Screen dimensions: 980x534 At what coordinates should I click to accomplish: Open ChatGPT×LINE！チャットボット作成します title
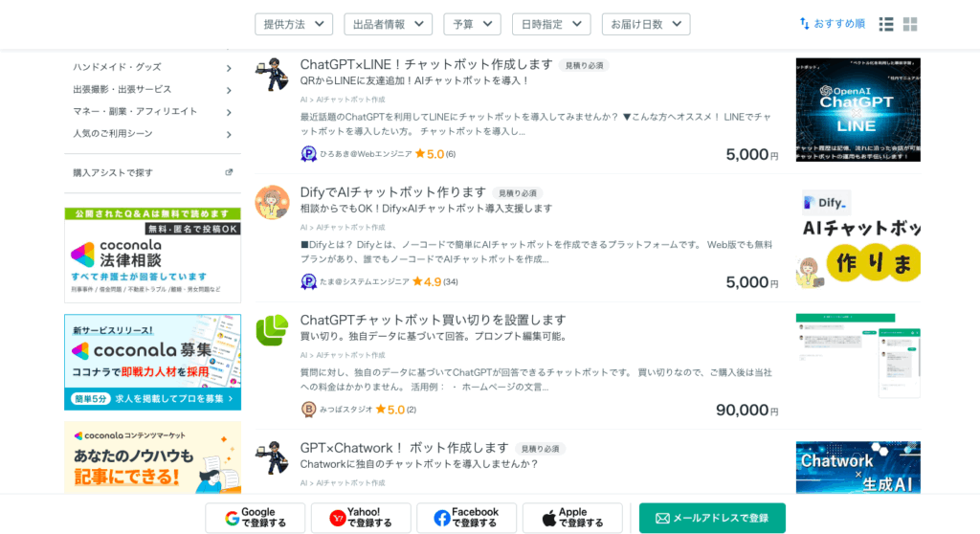tap(426, 64)
